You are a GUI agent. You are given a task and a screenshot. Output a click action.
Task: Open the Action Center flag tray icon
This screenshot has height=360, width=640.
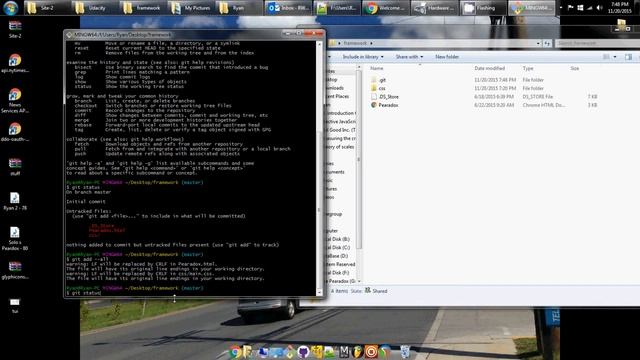[571, 8]
